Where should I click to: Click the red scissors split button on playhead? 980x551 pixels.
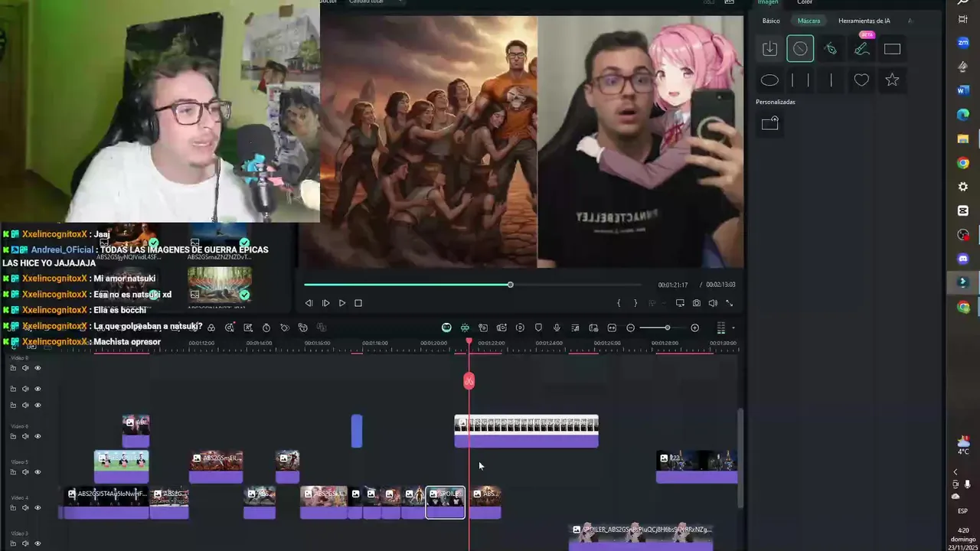tap(469, 381)
